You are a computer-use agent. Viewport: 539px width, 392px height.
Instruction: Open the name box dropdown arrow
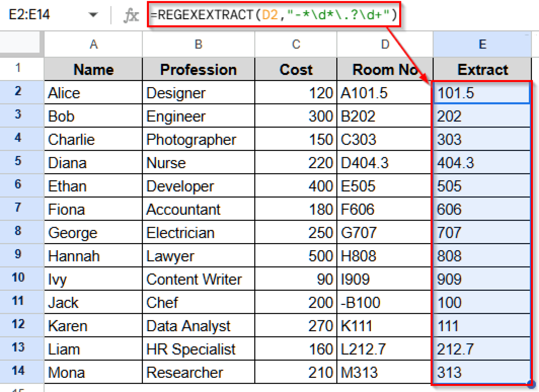94,15
